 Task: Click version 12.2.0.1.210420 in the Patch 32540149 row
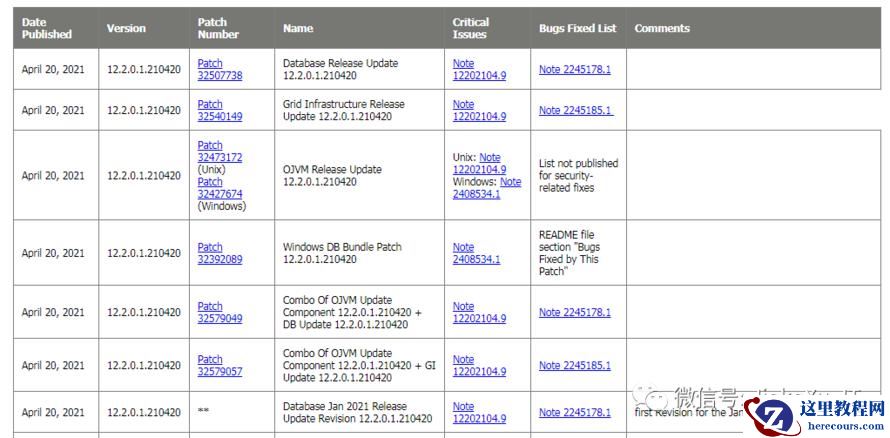[x=144, y=110]
